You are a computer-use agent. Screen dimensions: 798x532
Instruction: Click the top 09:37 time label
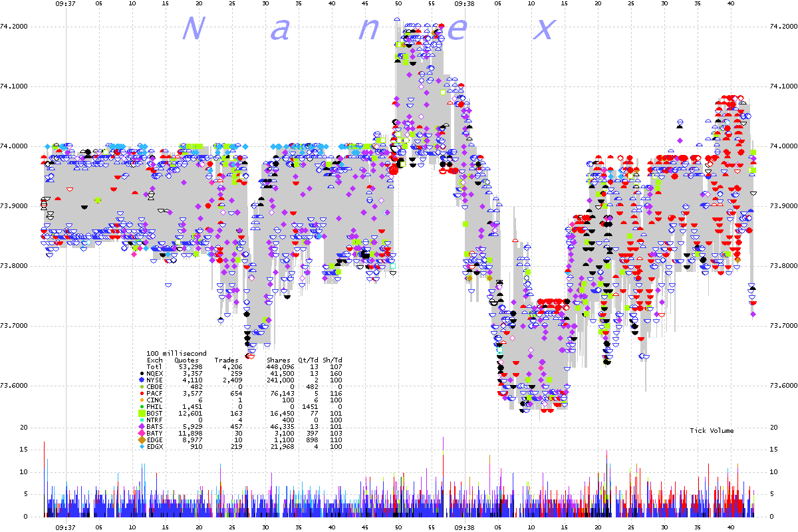65,4
